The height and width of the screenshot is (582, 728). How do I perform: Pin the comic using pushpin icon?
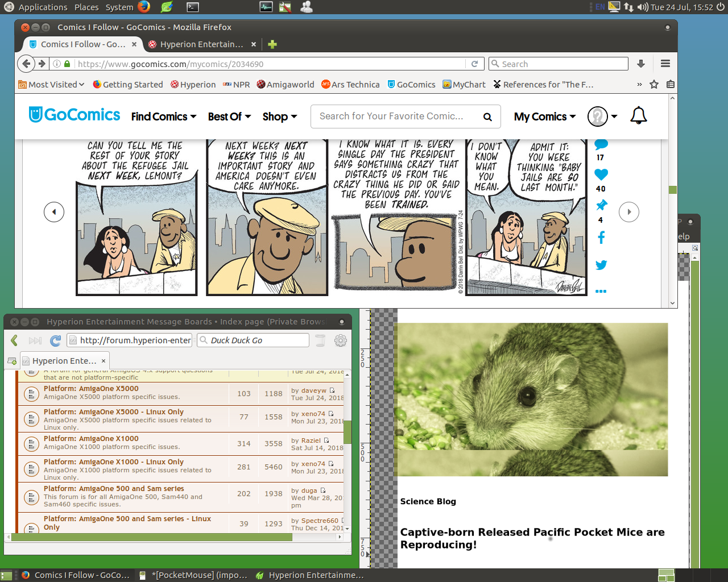tap(601, 205)
